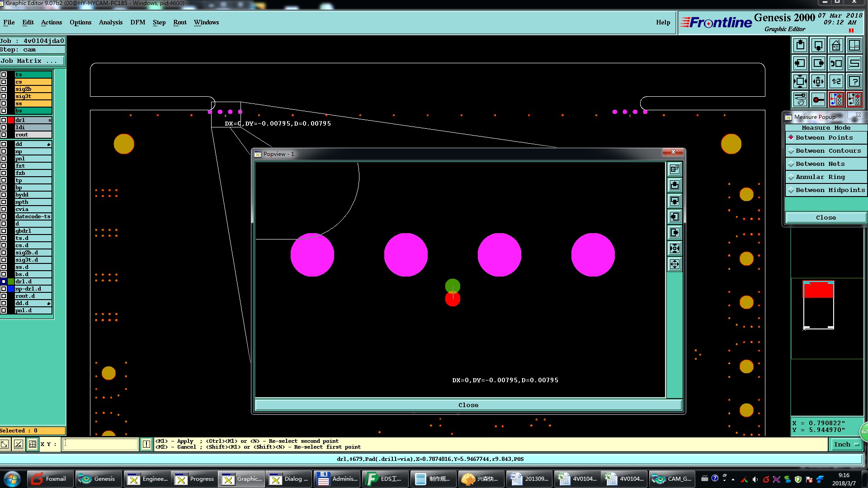Click the previous zoom (undo view) icon

click(x=836, y=63)
